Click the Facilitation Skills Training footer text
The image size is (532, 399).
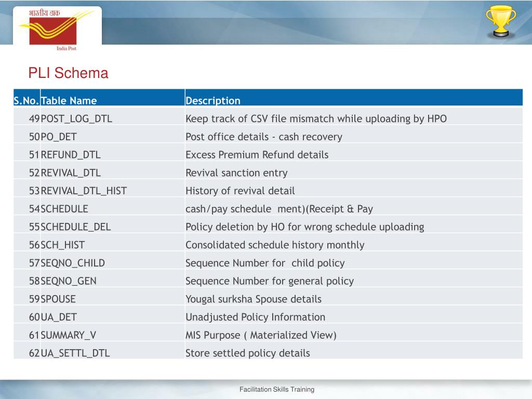coord(277,390)
